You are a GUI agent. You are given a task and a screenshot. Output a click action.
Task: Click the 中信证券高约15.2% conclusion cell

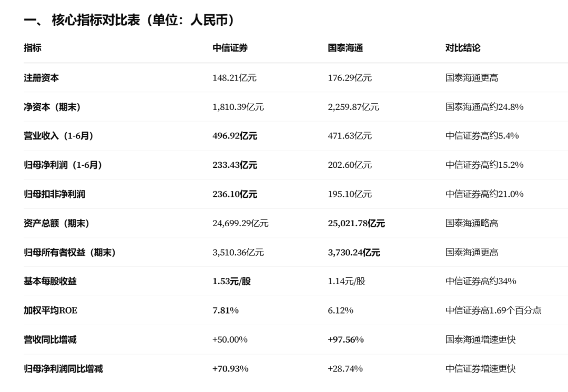coord(484,165)
